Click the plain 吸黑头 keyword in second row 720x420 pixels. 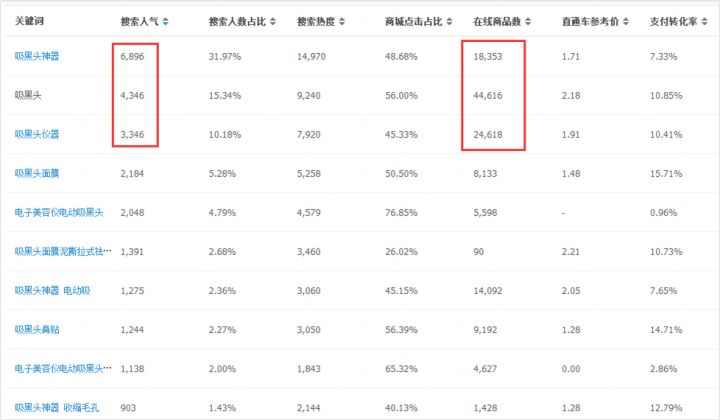(28, 95)
